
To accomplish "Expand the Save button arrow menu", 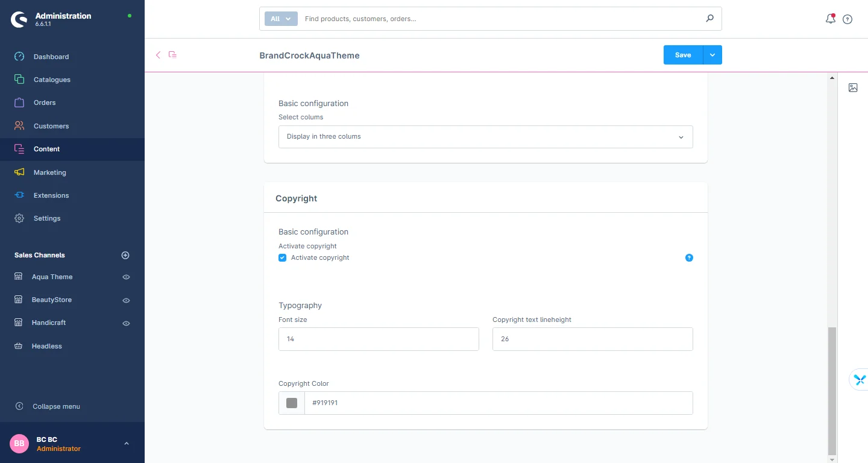I will (x=712, y=55).
